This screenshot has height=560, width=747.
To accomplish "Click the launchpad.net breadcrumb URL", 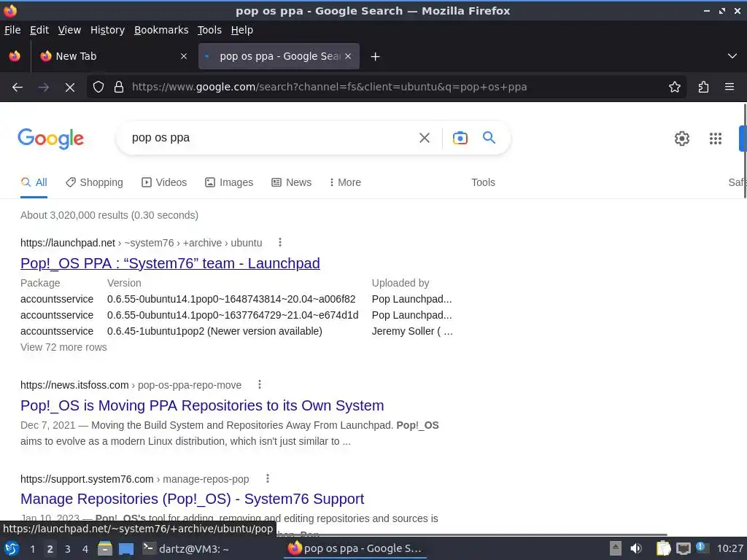I will point(141,243).
